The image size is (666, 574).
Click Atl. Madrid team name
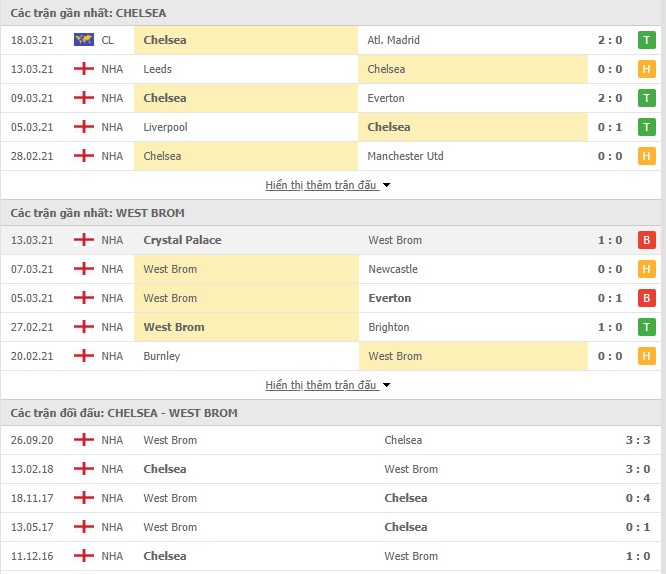[x=393, y=40]
